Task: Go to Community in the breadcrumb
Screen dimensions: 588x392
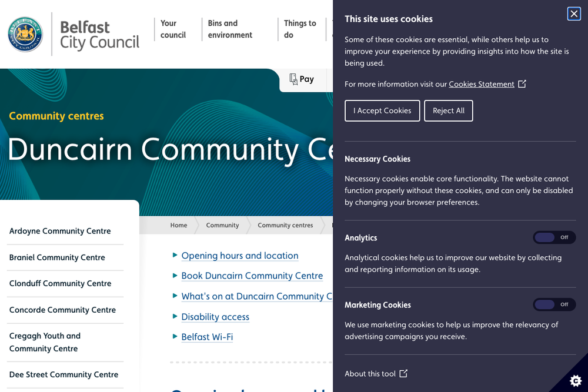Action: [x=222, y=225]
